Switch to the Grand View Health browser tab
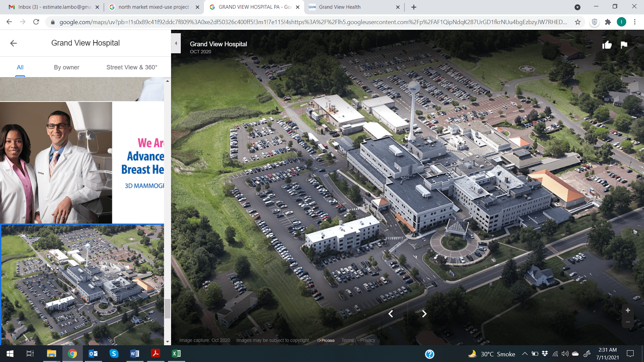 (340, 7)
